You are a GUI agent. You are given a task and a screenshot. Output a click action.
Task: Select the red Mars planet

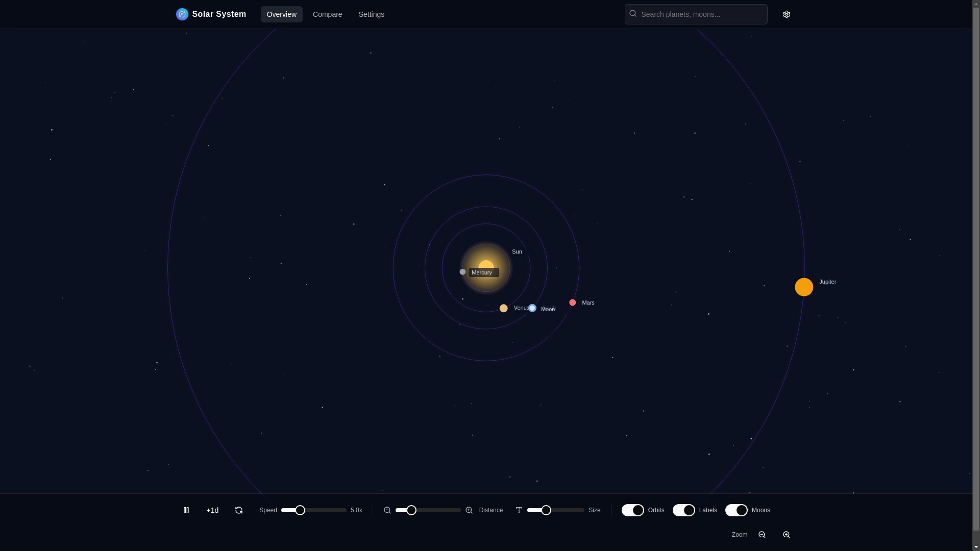click(x=573, y=303)
